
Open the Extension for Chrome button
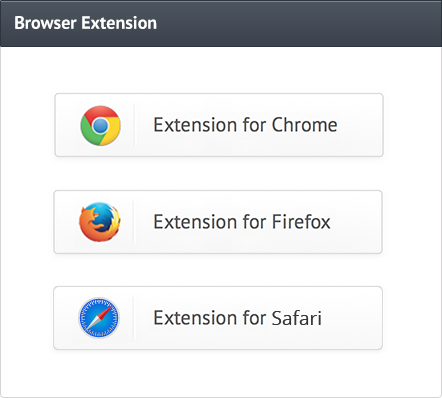pyautogui.click(x=219, y=125)
